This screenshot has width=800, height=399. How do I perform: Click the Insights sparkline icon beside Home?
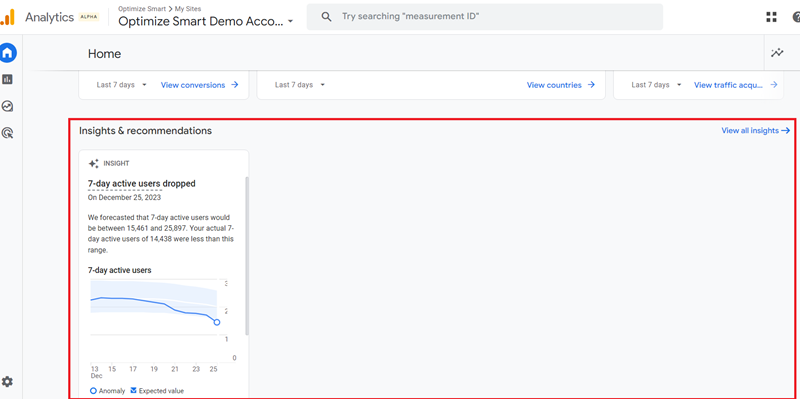(777, 53)
